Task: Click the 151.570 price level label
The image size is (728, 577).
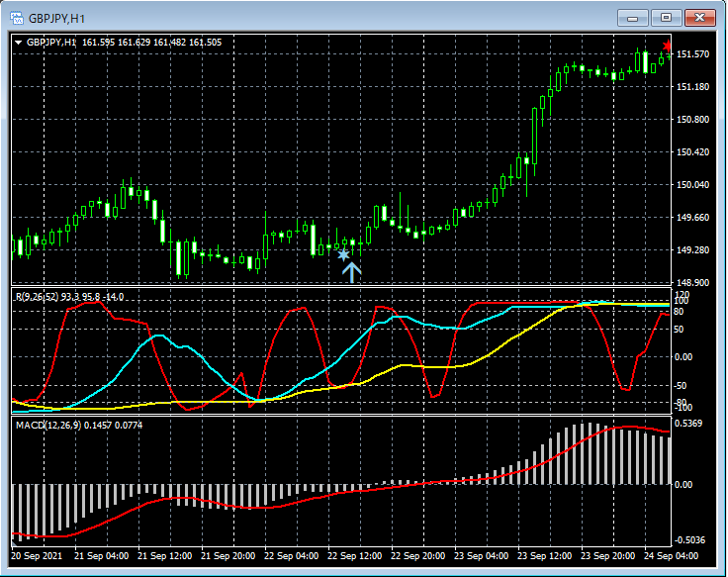Action: 692,54
